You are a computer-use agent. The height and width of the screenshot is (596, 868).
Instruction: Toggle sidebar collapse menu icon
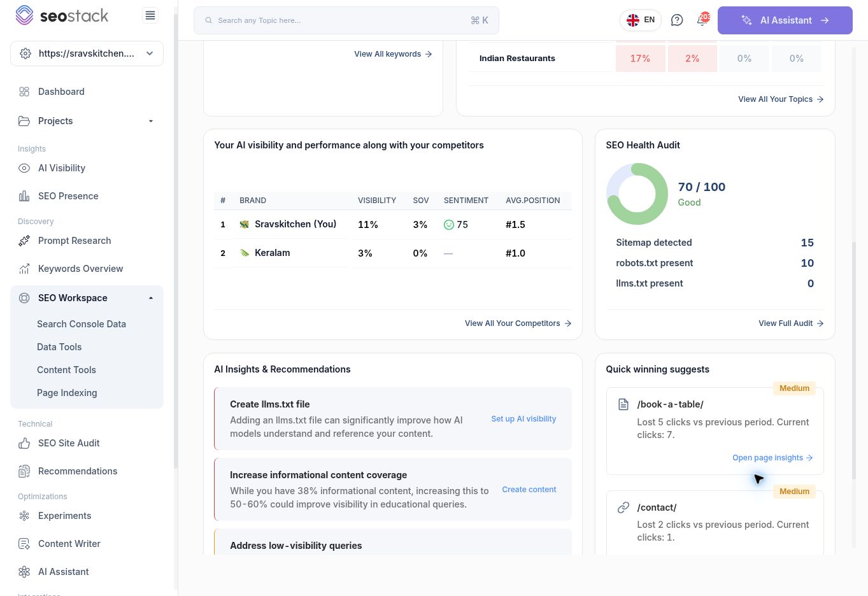(150, 15)
